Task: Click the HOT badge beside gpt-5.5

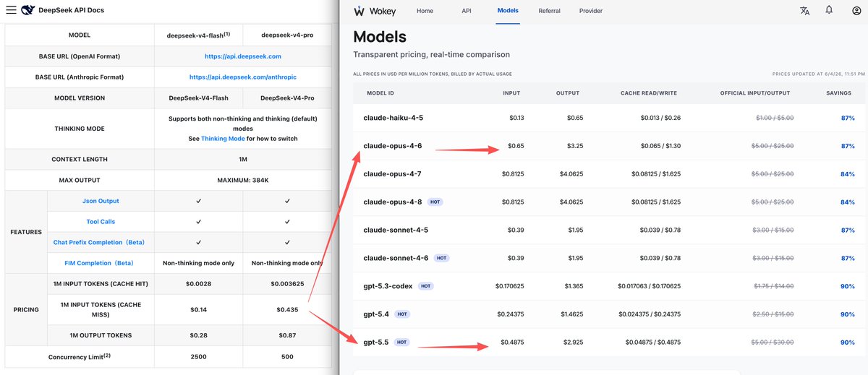Action: [x=401, y=342]
